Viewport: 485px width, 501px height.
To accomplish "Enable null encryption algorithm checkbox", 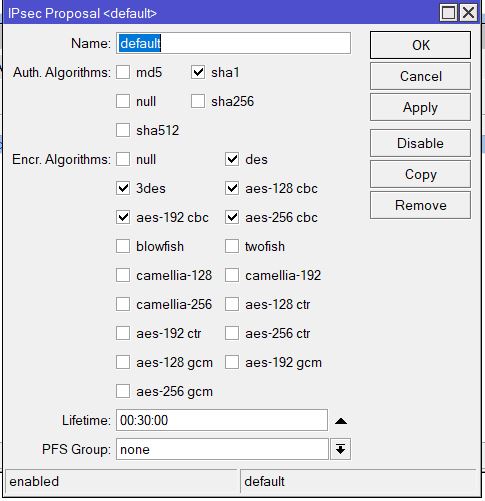I will tap(123, 159).
